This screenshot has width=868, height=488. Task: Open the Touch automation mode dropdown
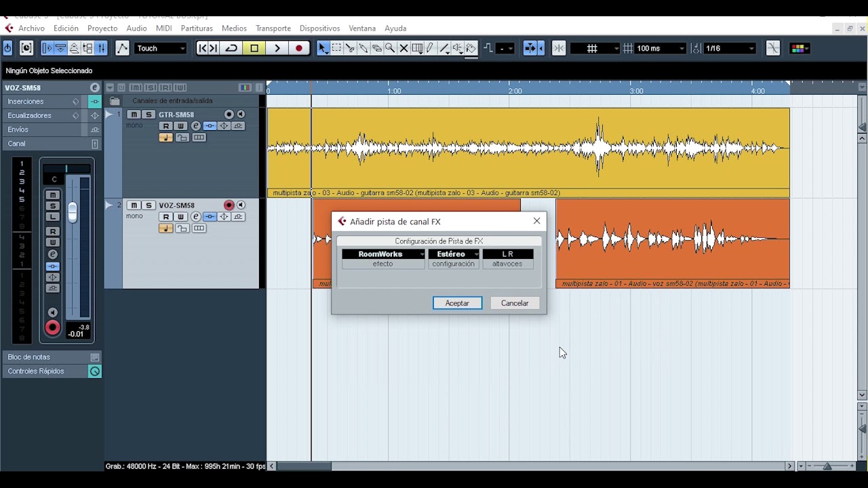tap(160, 48)
